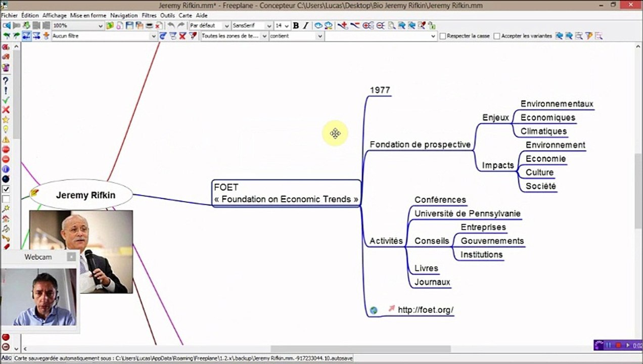Add the light bulb idea icon

point(6,129)
